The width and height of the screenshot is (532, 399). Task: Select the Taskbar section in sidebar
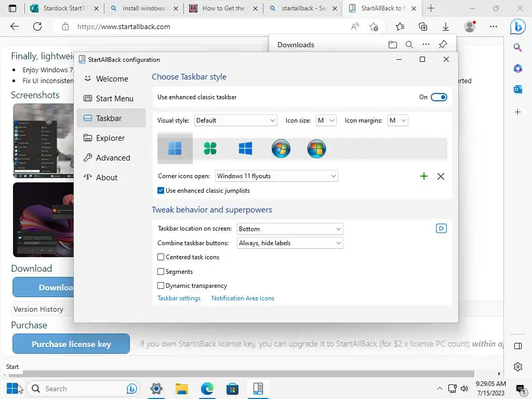[x=111, y=118]
